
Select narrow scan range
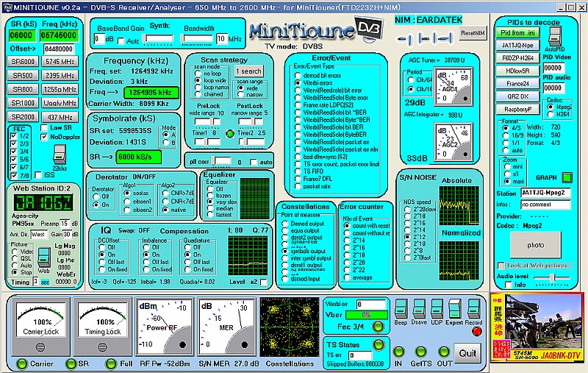(240, 95)
